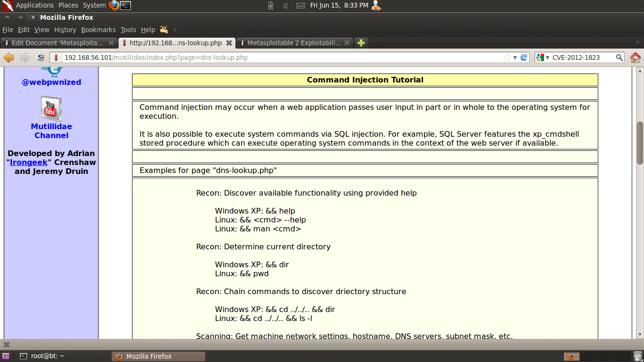Open a new tab with the plus icon

click(361, 43)
